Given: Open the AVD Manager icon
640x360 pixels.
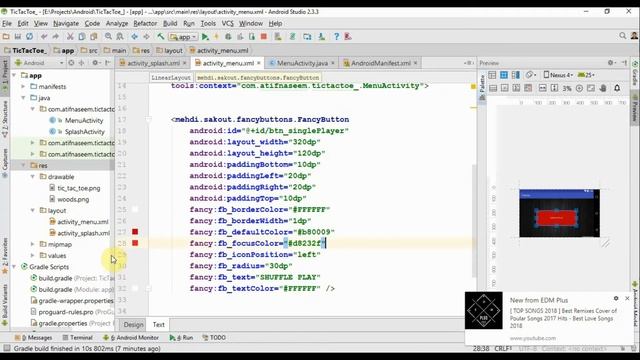Looking at the screenshot, I should [278, 37].
